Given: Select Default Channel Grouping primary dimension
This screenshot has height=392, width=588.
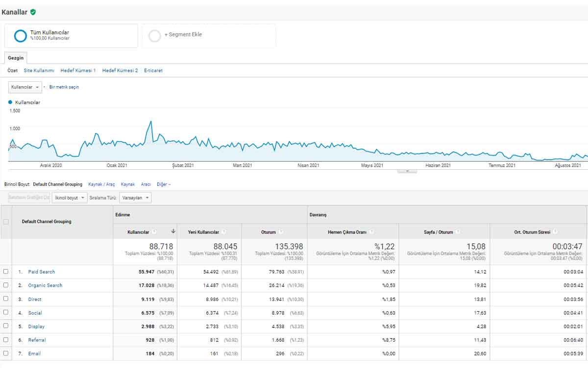Looking at the screenshot, I should point(58,184).
